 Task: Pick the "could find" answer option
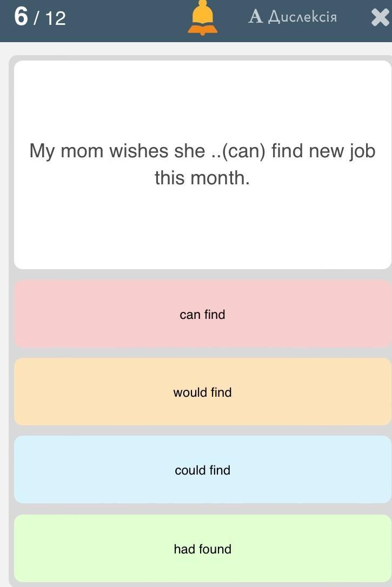click(x=202, y=470)
